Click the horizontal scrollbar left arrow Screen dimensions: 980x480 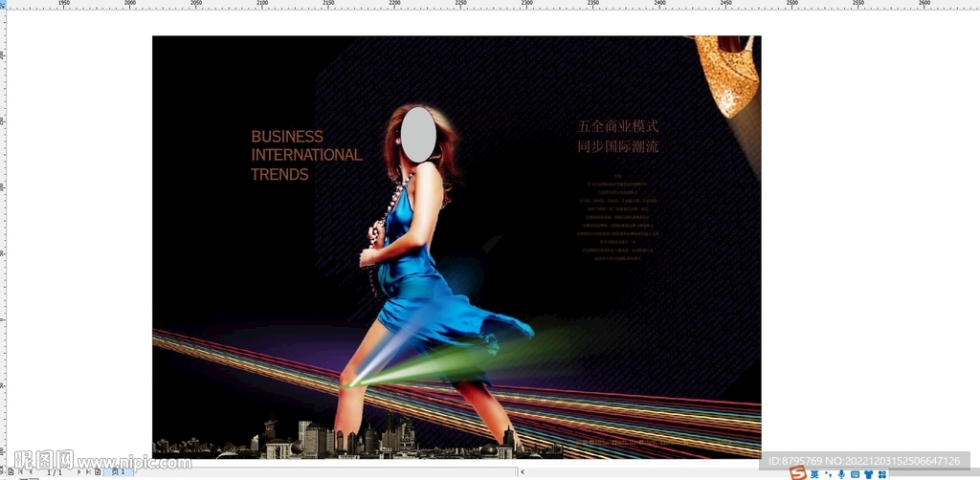[x=523, y=472]
